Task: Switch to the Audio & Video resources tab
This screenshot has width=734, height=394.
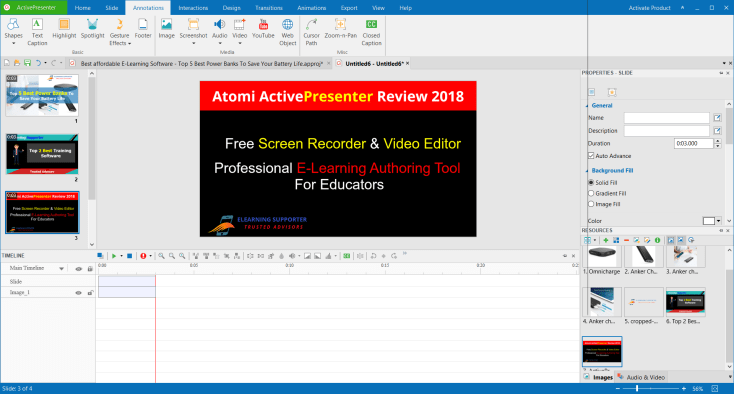Action: coord(641,377)
